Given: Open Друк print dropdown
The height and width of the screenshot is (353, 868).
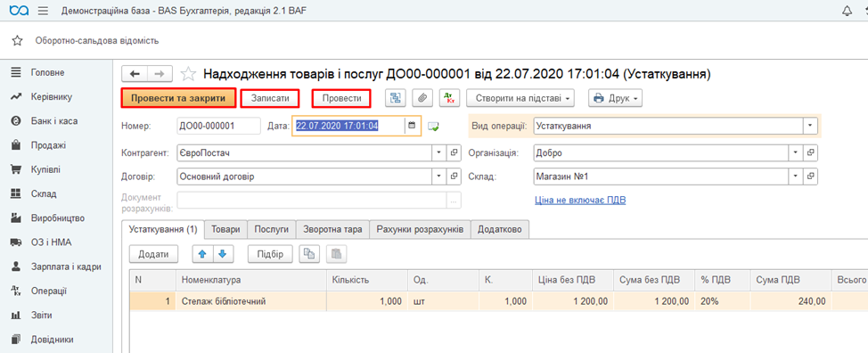Looking at the screenshot, I should coord(615,98).
